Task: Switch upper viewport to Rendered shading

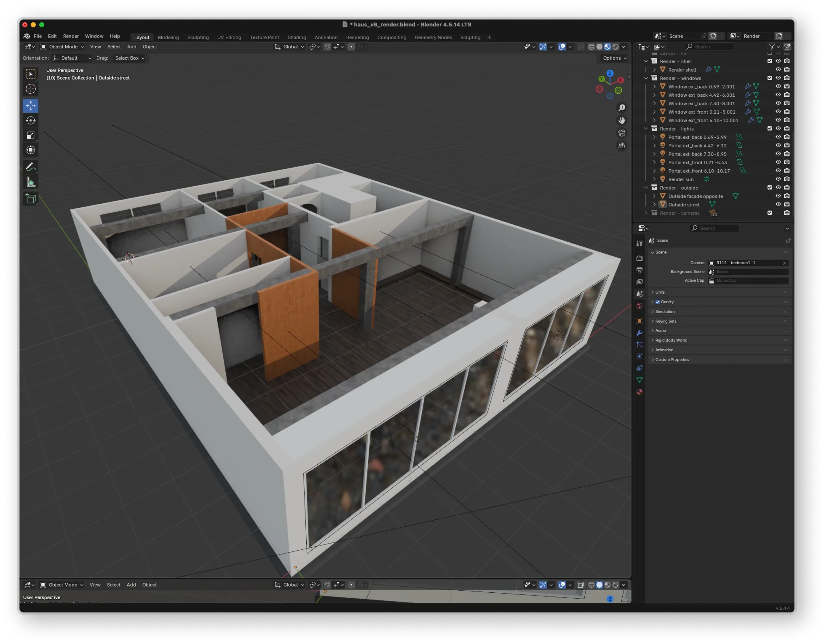Action: 616,46
